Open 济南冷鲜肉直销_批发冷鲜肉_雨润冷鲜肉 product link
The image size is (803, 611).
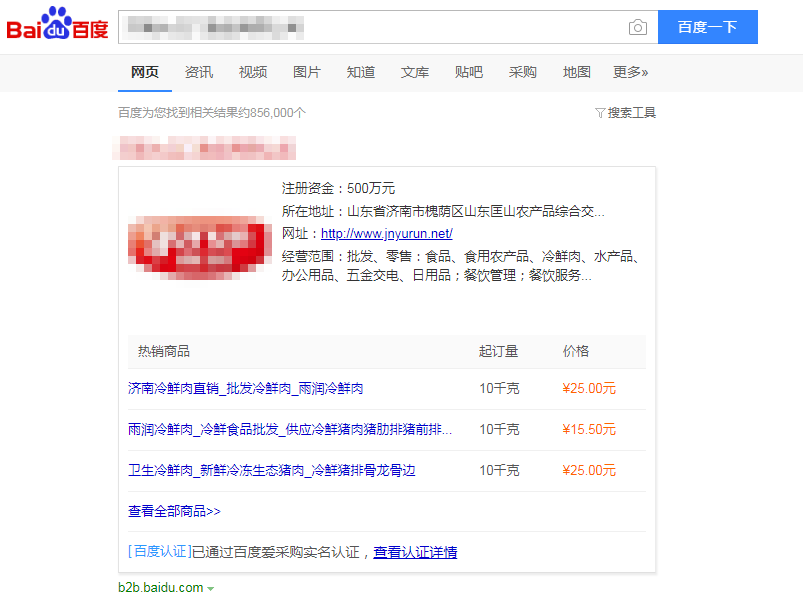(x=245, y=388)
